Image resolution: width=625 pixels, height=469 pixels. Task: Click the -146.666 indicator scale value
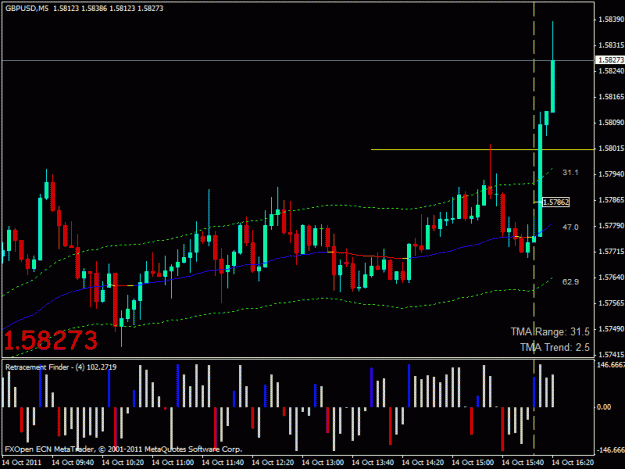click(611, 450)
